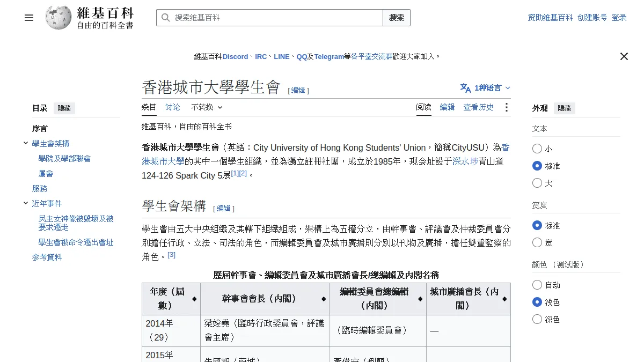
Task: Open the LINE link in banner
Action: pos(281,56)
